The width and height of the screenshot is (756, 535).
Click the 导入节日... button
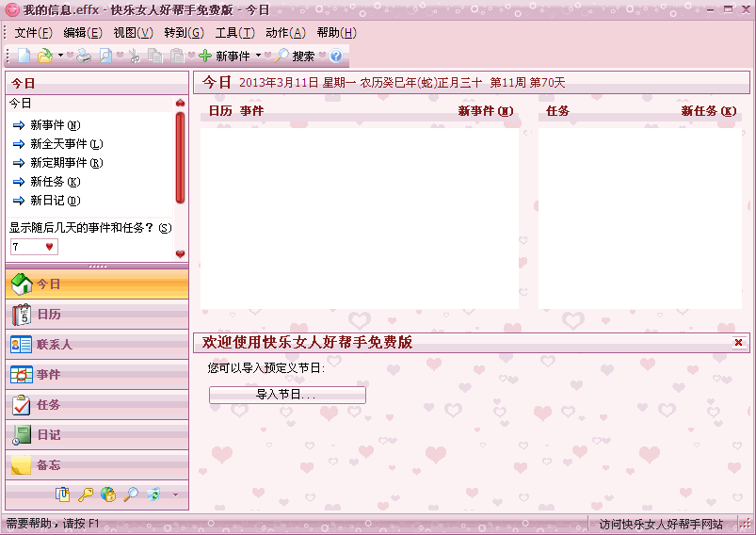(287, 395)
